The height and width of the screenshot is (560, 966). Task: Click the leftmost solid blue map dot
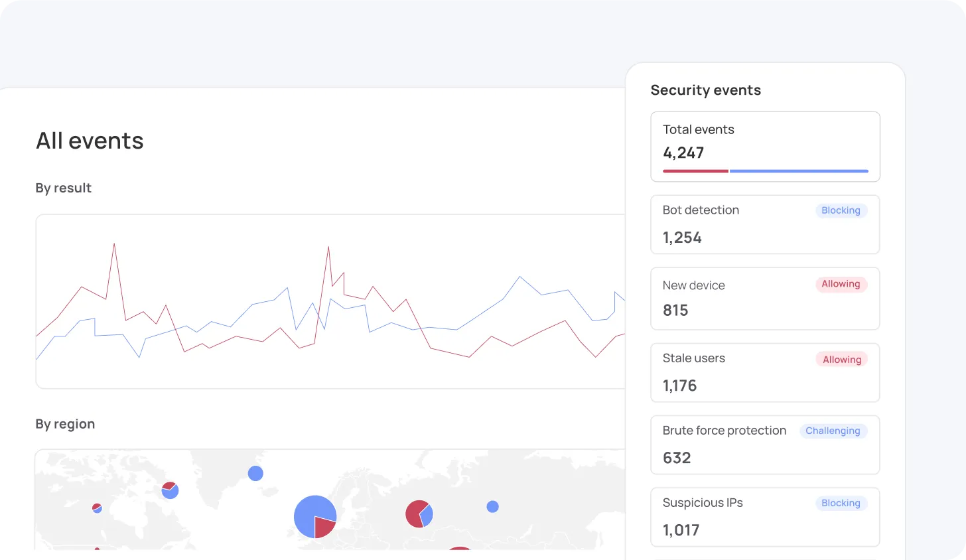pyautogui.click(x=255, y=473)
